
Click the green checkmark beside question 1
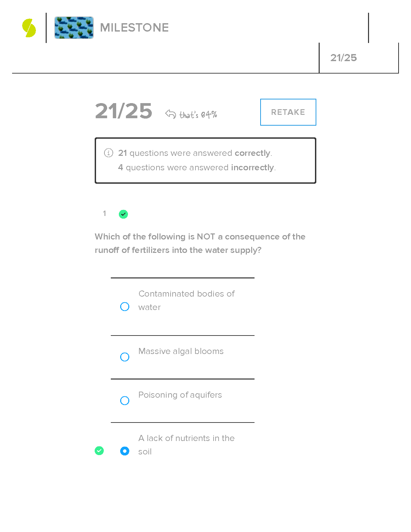[x=123, y=214]
